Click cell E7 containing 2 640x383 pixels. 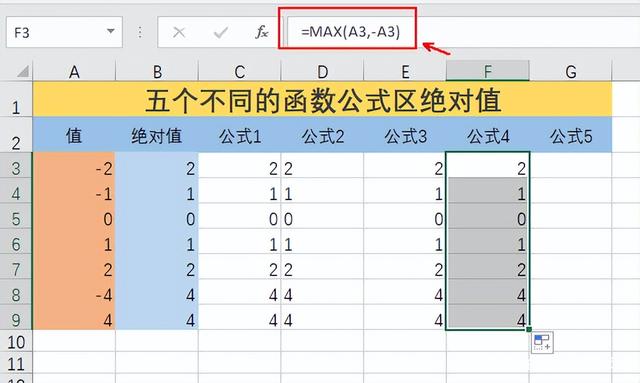[405, 267]
